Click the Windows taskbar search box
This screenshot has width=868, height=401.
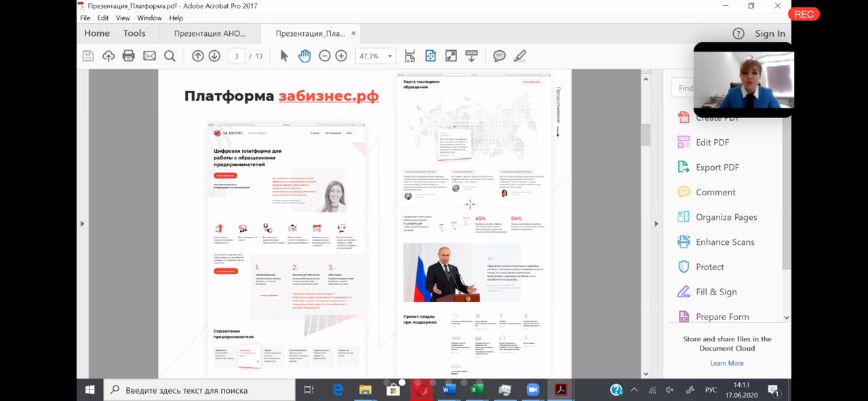199,390
